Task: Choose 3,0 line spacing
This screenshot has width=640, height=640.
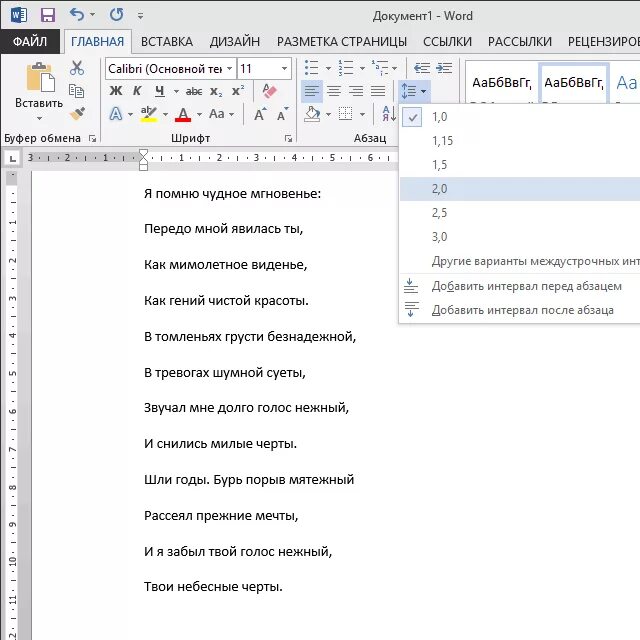Action: pyautogui.click(x=520, y=237)
